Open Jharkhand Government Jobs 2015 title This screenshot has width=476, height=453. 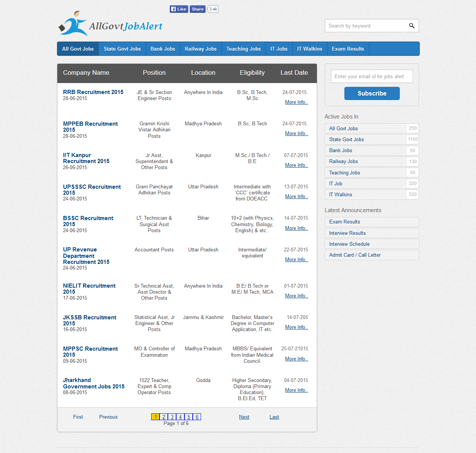point(94,383)
